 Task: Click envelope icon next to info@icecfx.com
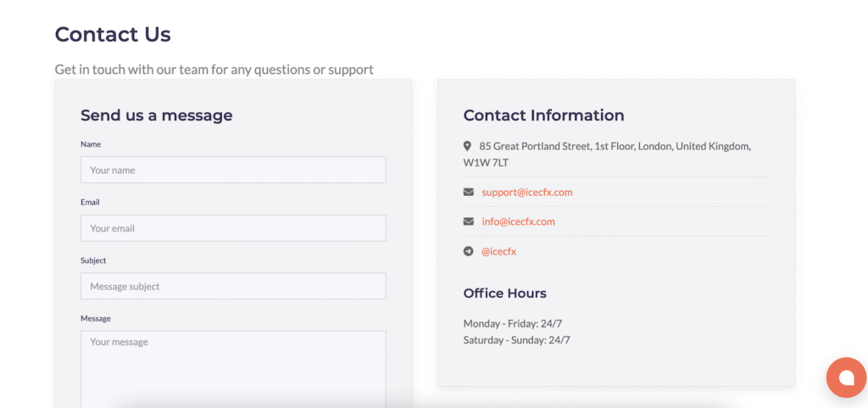click(468, 221)
